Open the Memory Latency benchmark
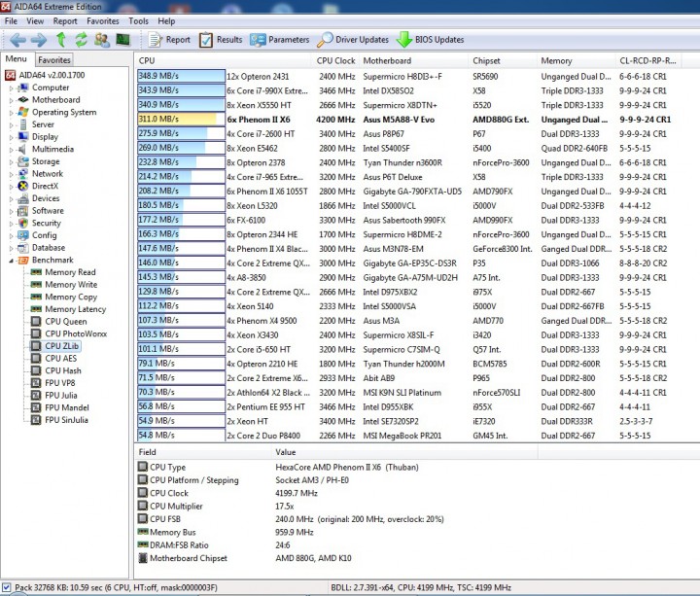This screenshot has height=596, width=700. (x=76, y=309)
